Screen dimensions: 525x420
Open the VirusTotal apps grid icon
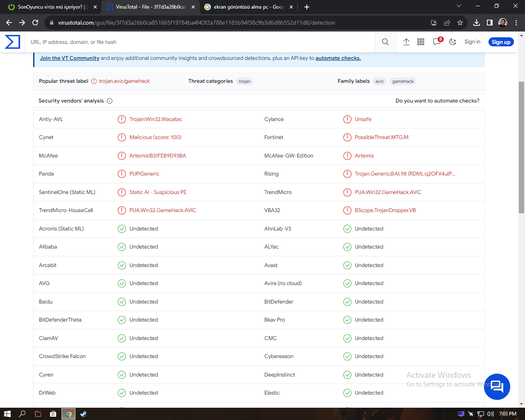[421, 42]
